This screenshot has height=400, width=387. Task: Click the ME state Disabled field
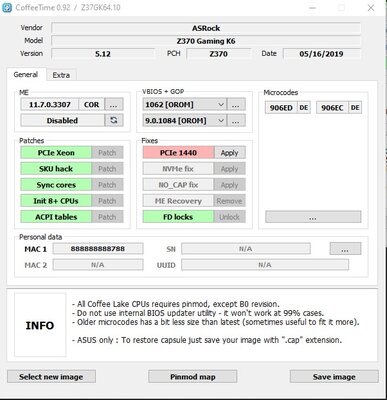pos(62,120)
